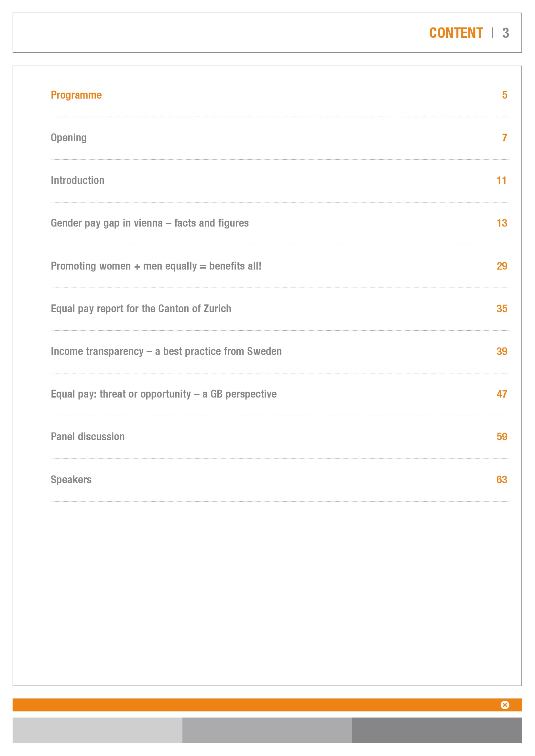Go to Income transparency Sweden entry
Image resolution: width=535 pixels, height=756 pixels.
[166, 351]
